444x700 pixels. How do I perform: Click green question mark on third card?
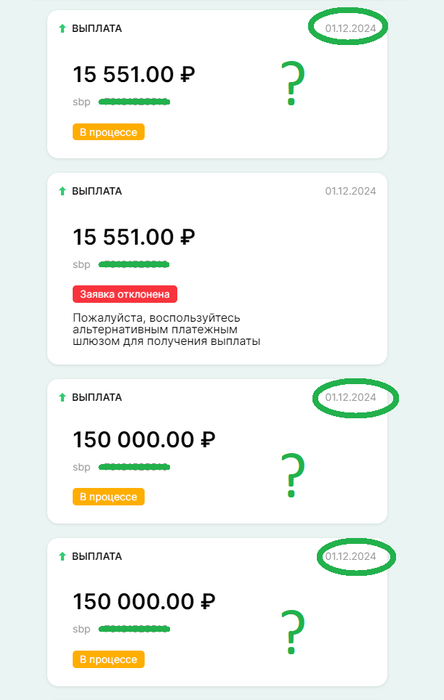pos(292,475)
